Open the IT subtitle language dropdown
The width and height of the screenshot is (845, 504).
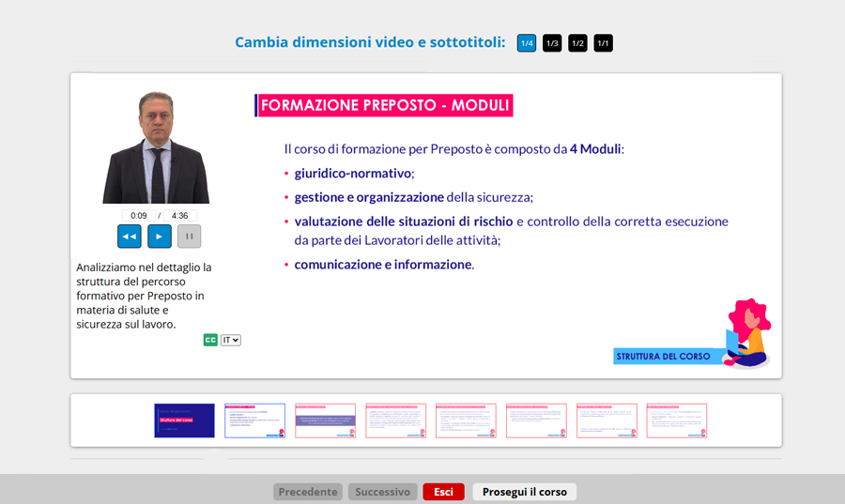(231, 340)
